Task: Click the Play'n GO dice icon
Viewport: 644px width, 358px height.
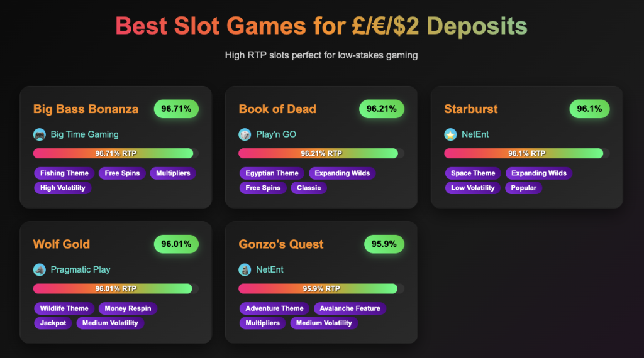Action: click(245, 134)
